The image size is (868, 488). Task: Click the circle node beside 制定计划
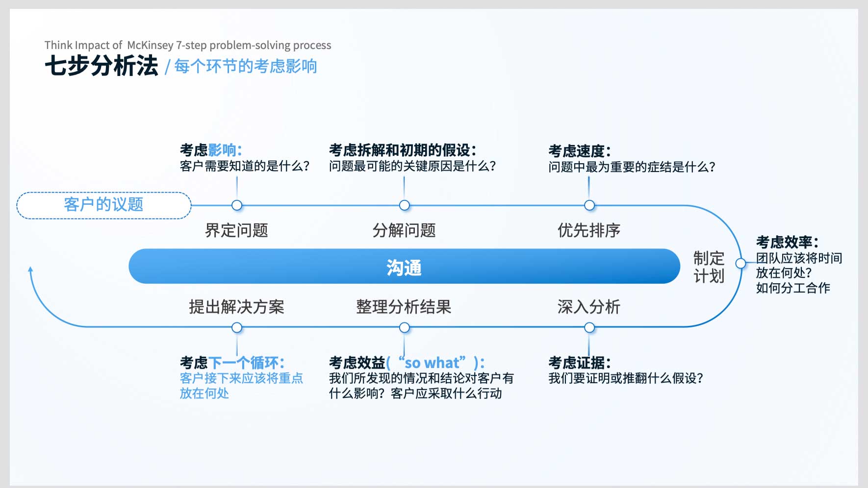click(740, 264)
